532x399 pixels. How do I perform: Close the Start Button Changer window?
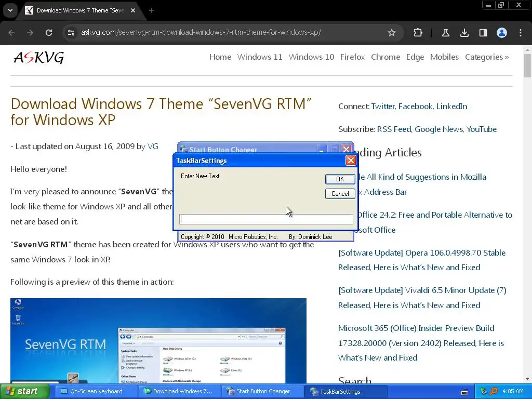click(347, 149)
